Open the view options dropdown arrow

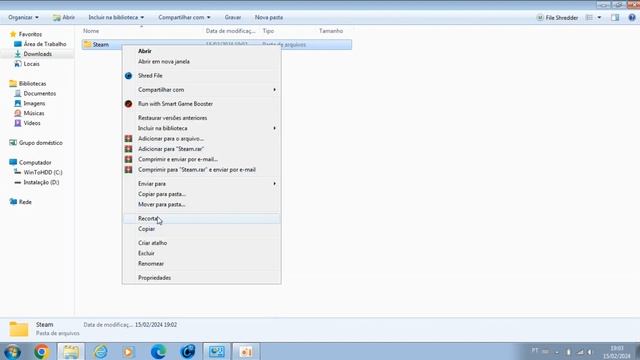[599, 18]
